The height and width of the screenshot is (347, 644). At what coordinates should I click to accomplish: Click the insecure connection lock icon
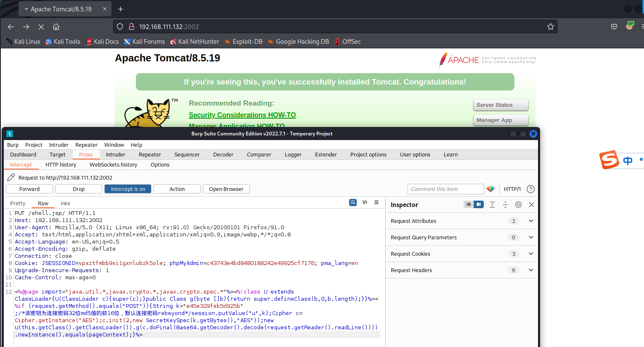(131, 26)
